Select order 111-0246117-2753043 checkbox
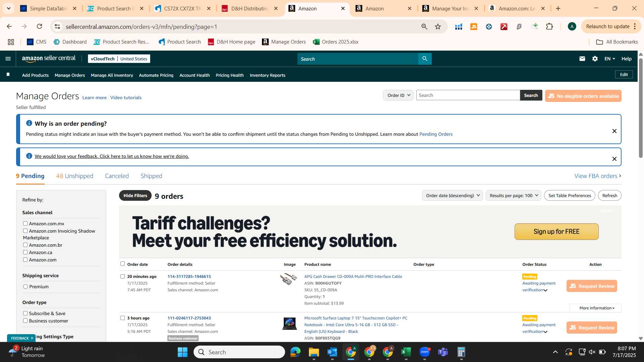Screen dimensions: 644x362 click(x=122, y=318)
